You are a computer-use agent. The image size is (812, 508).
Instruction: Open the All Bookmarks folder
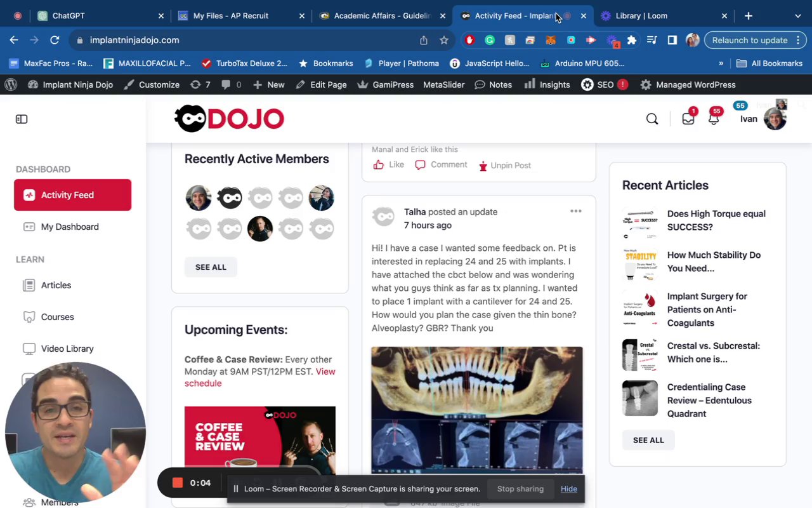coord(769,63)
